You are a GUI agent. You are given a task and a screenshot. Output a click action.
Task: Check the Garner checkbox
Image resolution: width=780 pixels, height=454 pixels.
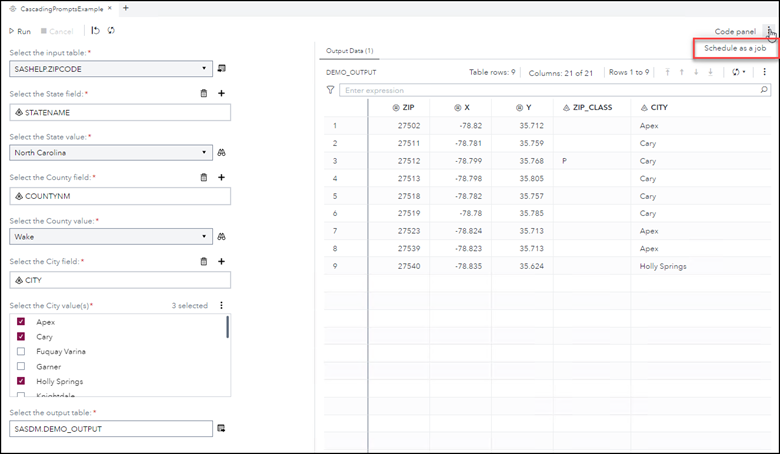pyautogui.click(x=21, y=366)
